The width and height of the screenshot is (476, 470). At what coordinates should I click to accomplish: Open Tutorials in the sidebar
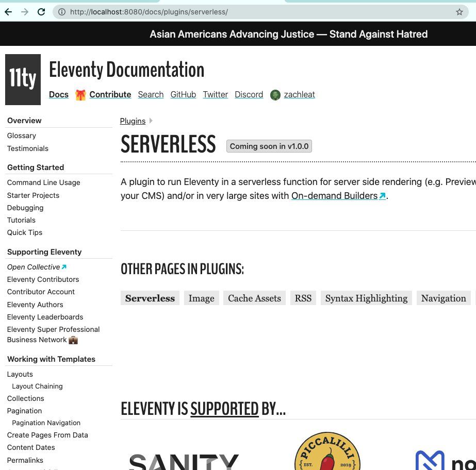tap(21, 220)
